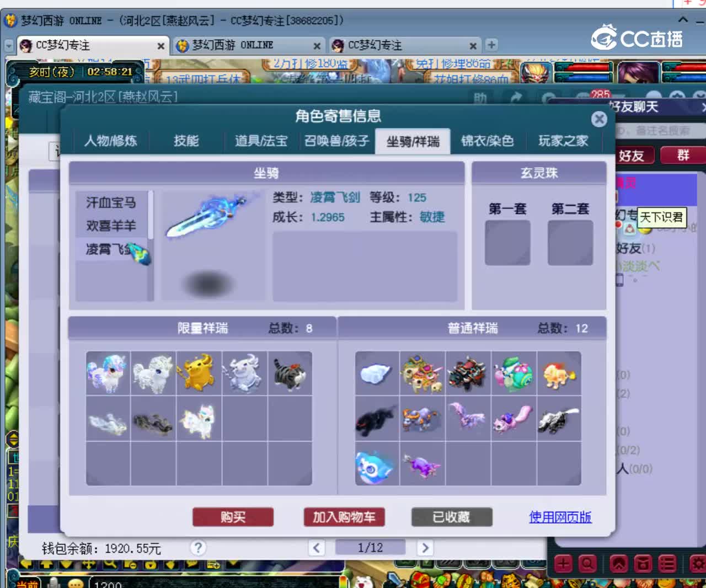Go to previous page arrow
The height and width of the screenshot is (588, 706).
click(x=316, y=548)
